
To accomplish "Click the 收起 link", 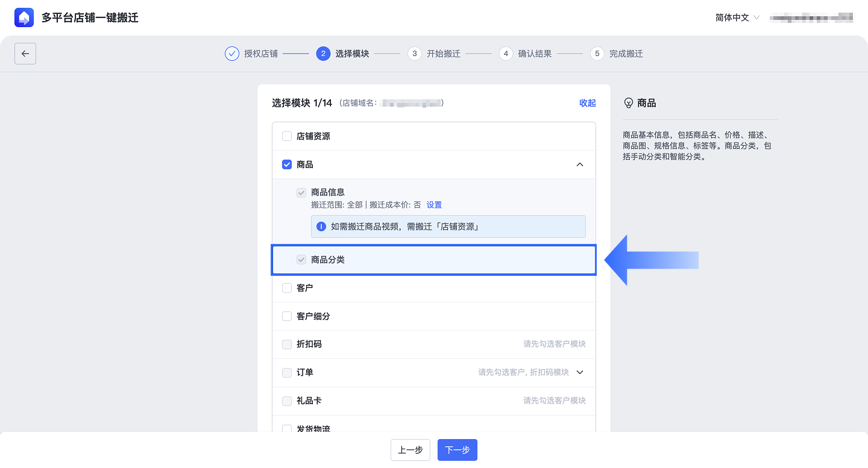I will tap(588, 103).
